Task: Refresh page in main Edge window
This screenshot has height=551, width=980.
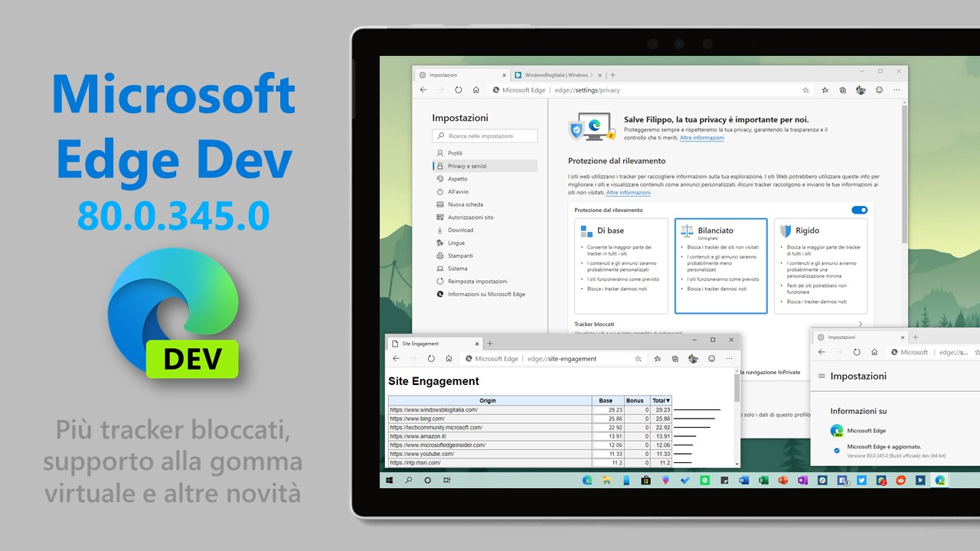Action: pos(459,90)
